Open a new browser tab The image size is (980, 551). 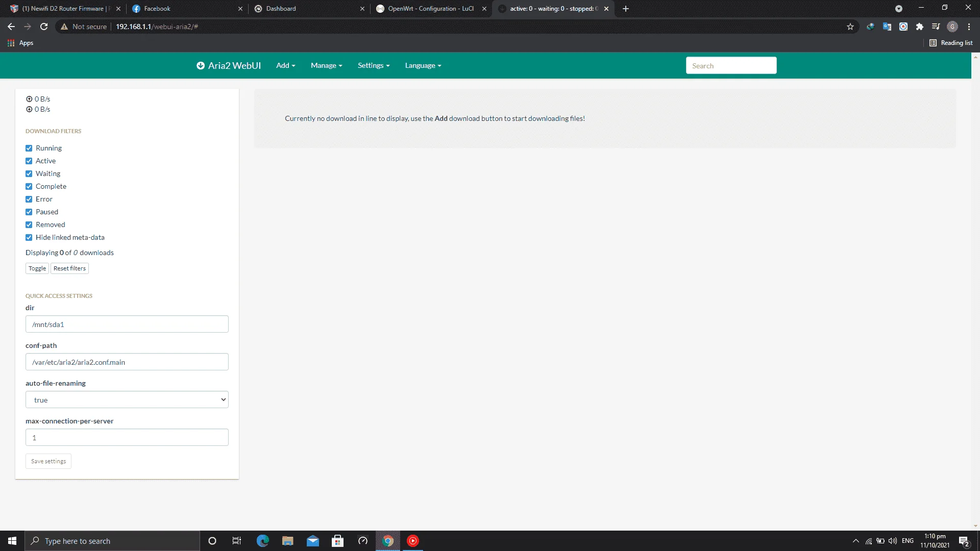pos(626,9)
